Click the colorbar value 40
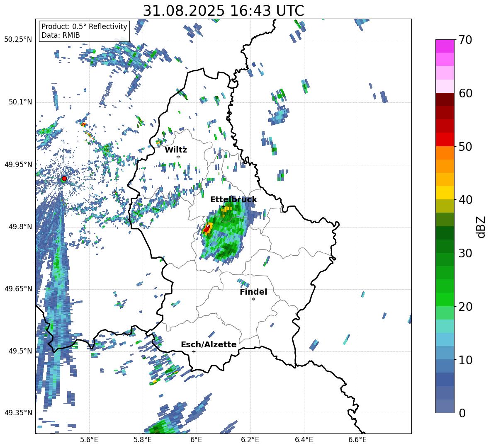 (x=465, y=200)
